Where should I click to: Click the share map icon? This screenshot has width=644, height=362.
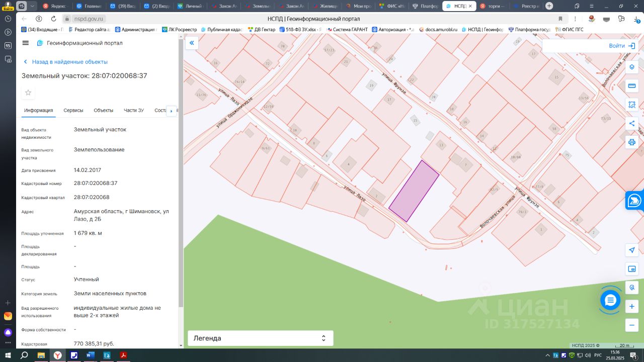632,124
